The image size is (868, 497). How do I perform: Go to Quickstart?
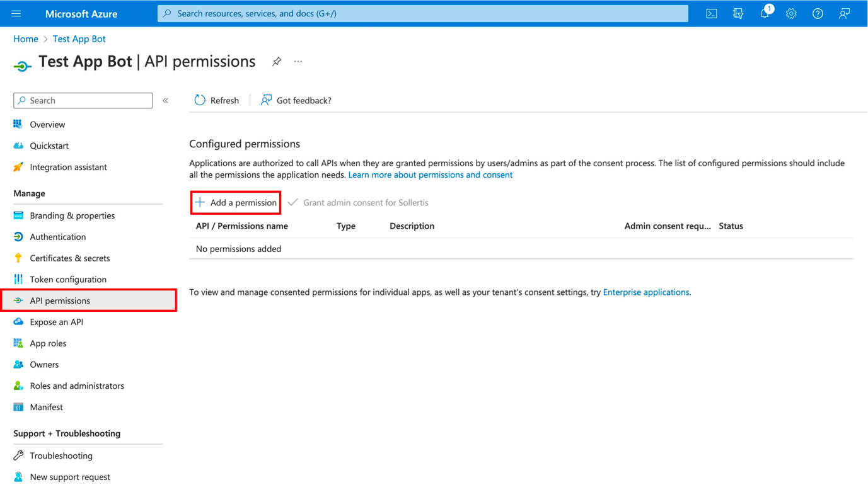[x=49, y=146]
